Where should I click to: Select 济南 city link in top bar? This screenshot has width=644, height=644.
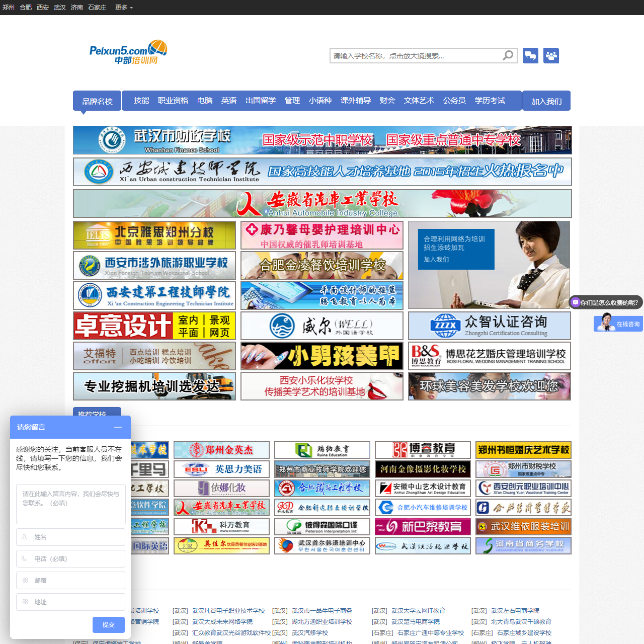coord(77,8)
